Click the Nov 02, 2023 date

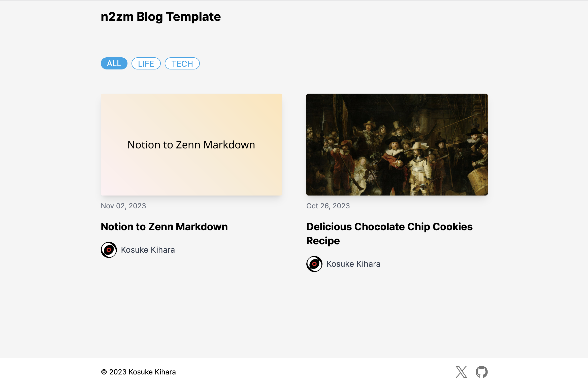pyautogui.click(x=123, y=206)
